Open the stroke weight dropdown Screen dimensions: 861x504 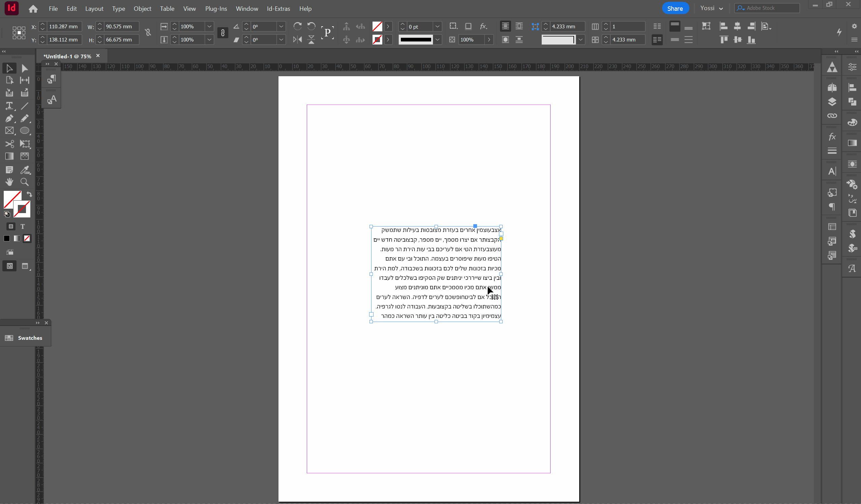[x=437, y=27]
